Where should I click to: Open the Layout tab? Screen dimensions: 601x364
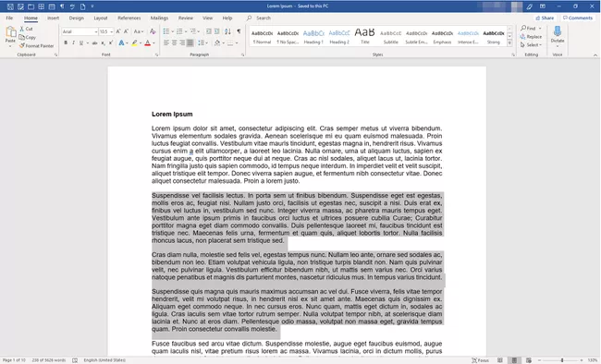pos(101,18)
